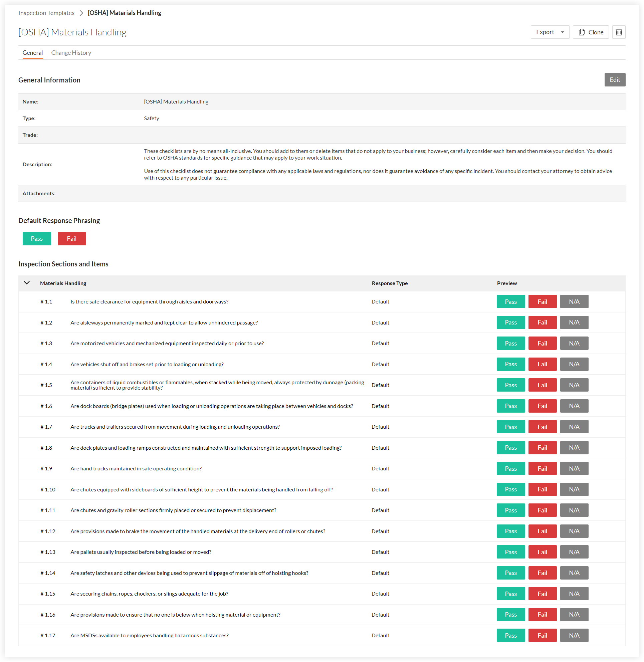Click the Name value '[OSHA] Materials Handling'
The height and width of the screenshot is (662, 644).
pyautogui.click(x=176, y=101)
